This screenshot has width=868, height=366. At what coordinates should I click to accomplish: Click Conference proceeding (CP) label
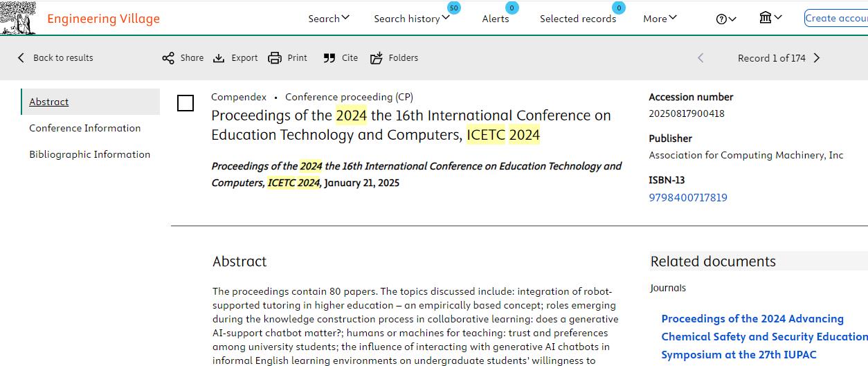tap(350, 98)
